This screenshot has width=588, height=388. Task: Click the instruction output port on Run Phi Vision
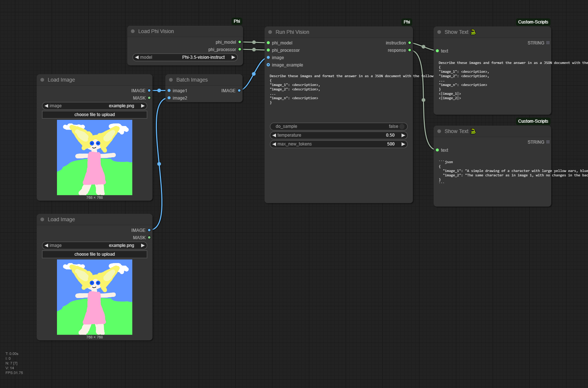pos(409,43)
